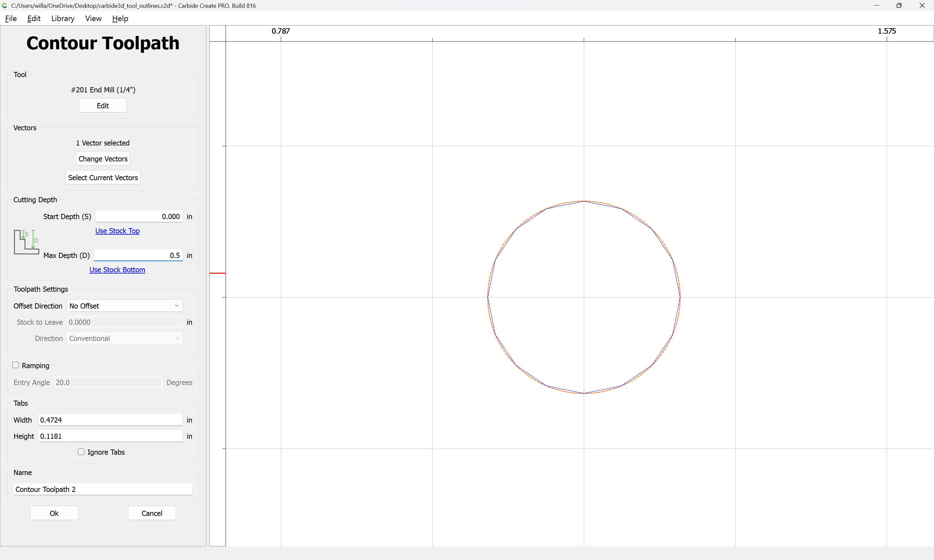Click the Use Stock Top link
This screenshot has height=560, width=934.
[x=117, y=230]
